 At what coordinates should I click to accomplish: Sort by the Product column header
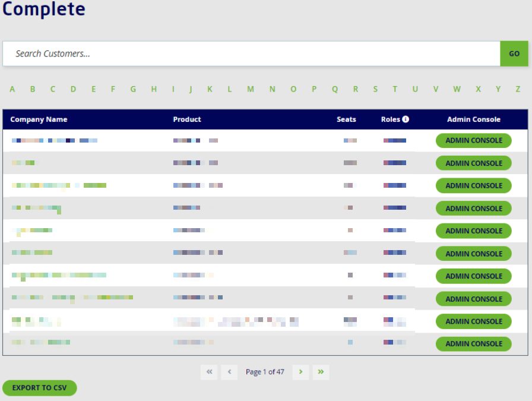tap(187, 119)
